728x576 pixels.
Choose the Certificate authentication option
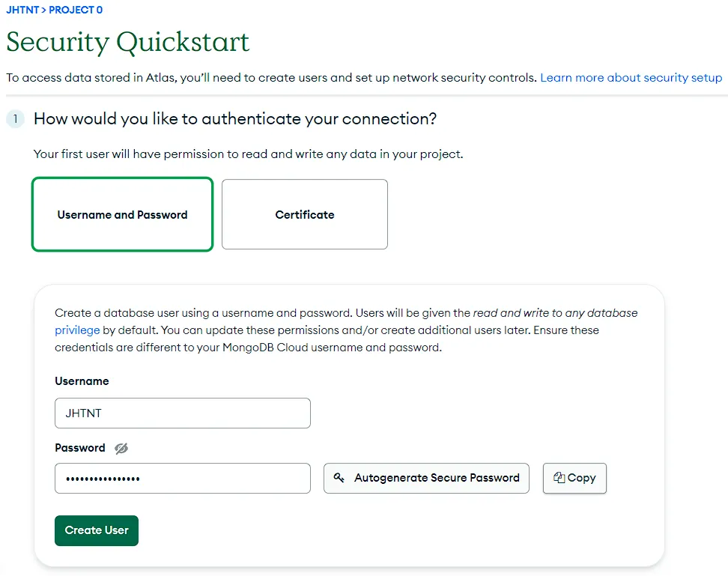tap(305, 214)
